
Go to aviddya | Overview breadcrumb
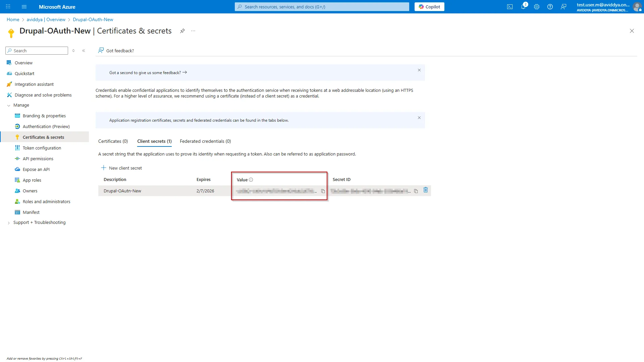coord(46,19)
